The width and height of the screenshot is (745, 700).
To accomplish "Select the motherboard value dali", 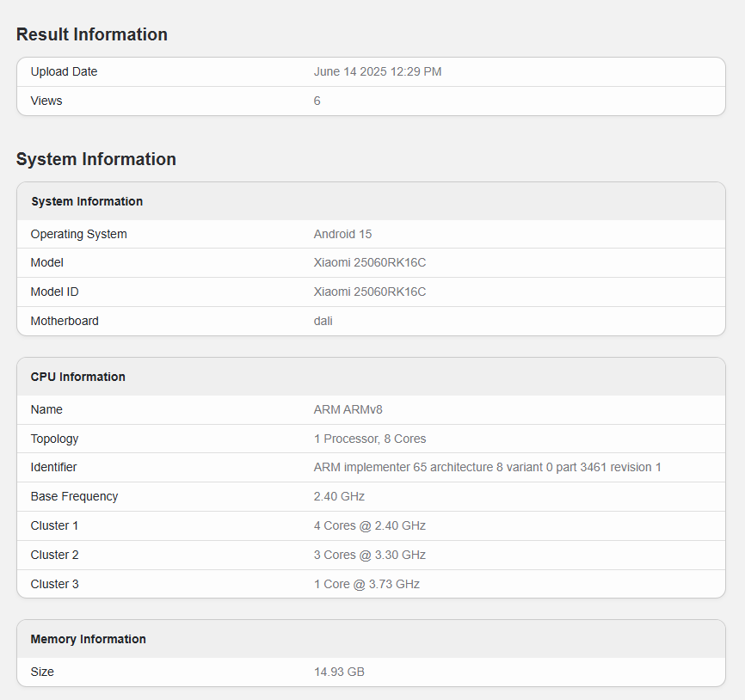I will (323, 322).
